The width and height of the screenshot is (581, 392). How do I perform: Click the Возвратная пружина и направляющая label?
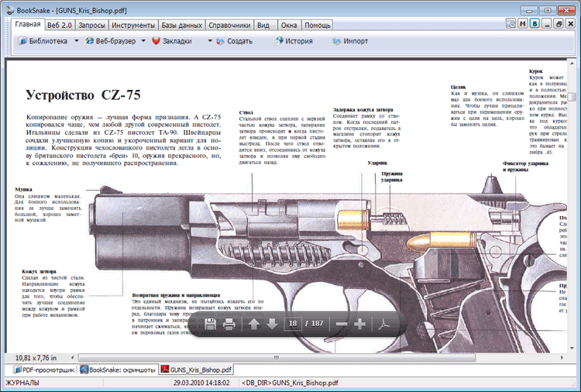[176, 295]
